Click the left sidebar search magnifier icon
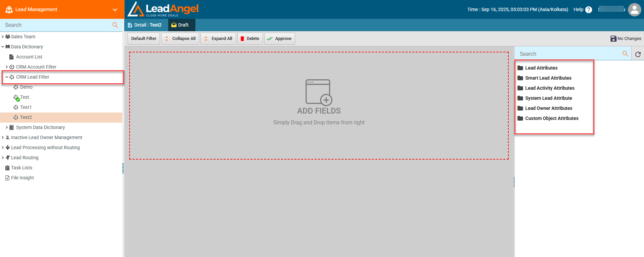 pyautogui.click(x=115, y=25)
